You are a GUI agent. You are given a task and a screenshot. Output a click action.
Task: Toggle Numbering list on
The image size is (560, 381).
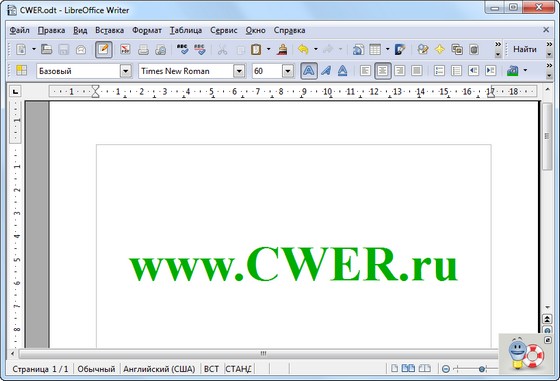click(x=439, y=70)
